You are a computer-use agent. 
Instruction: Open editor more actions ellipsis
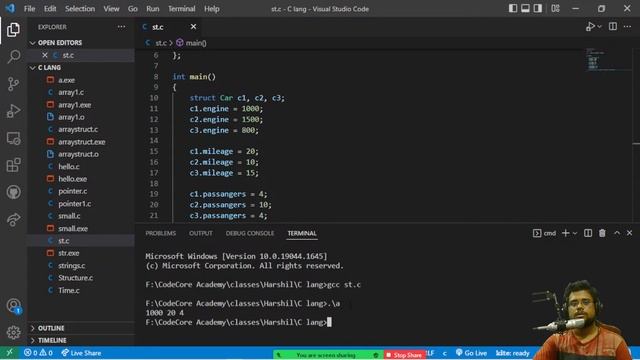(627, 27)
